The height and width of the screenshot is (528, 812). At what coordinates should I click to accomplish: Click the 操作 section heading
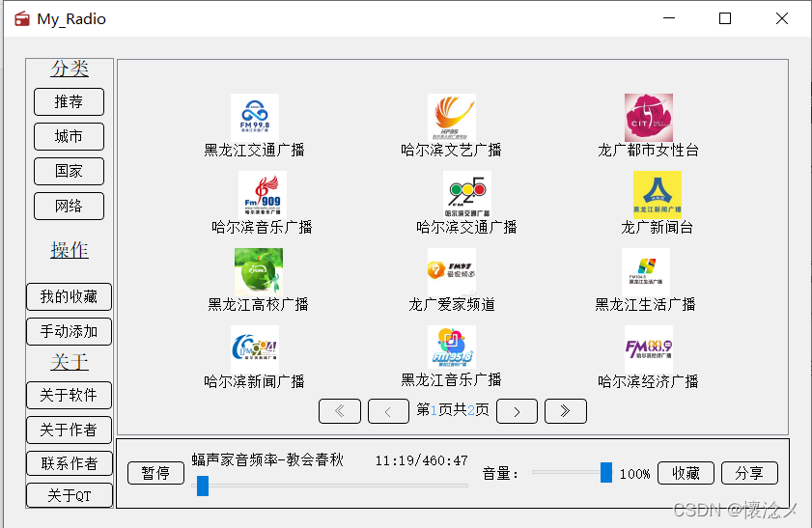(x=70, y=250)
